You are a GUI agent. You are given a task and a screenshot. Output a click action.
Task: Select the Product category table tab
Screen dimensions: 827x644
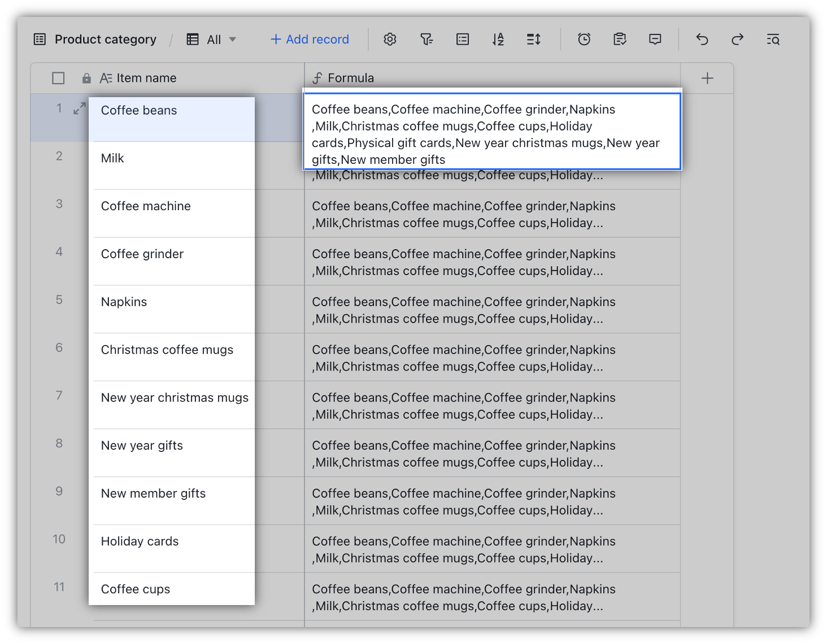coord(105,39)
